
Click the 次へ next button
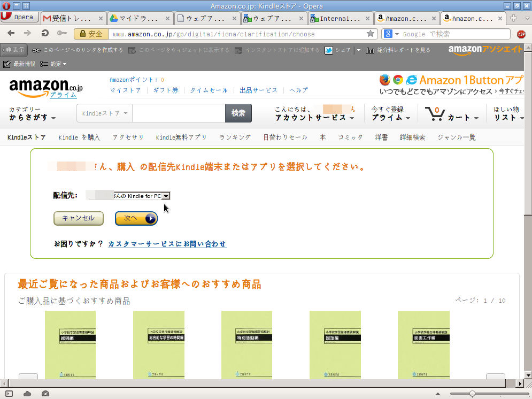point(136,218)
